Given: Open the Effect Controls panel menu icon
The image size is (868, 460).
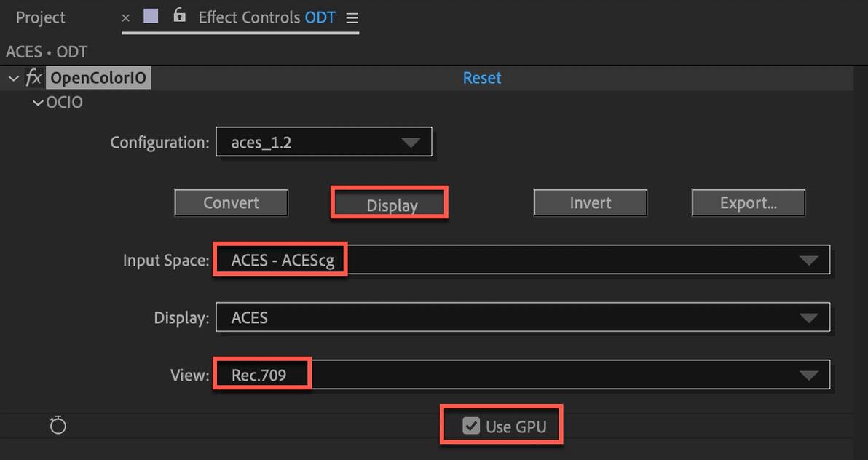Looking at the screenshot, I should pyautogui.click(x=352, y=18).
